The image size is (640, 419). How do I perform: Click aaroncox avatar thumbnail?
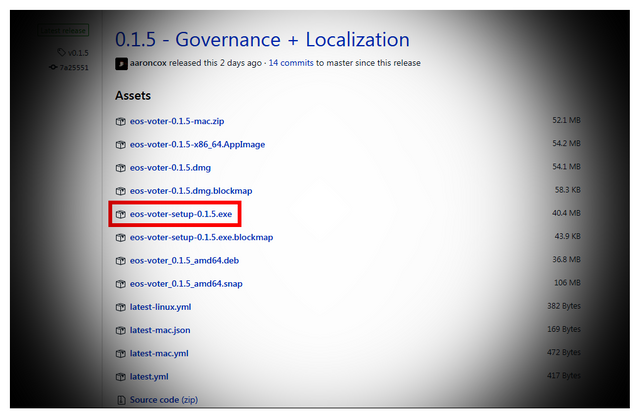tap(121, 64)
